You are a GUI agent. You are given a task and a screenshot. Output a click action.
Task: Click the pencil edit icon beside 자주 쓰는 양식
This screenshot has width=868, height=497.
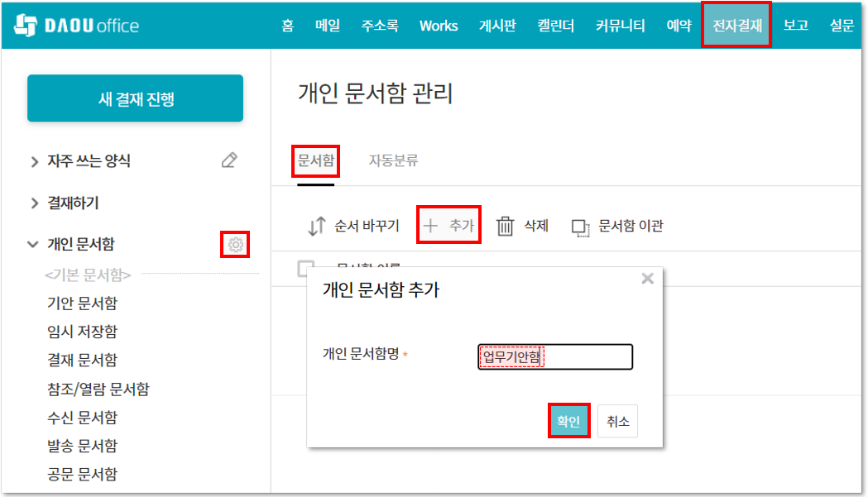pos(229,160)
